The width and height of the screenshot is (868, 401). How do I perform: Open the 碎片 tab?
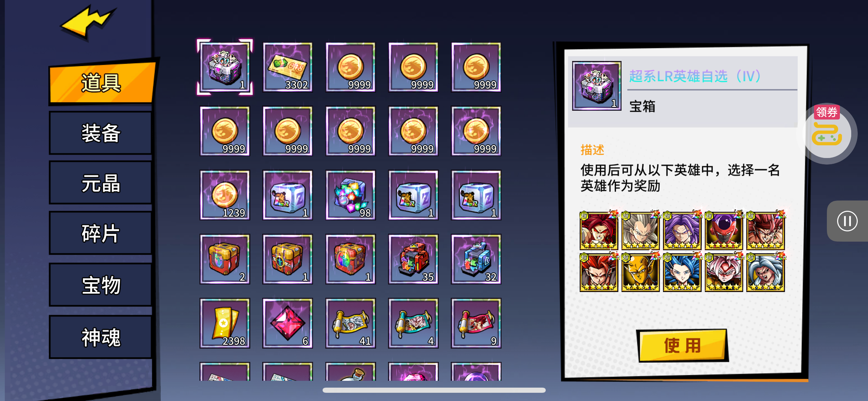pyautogui.click(x=101, y=233)
